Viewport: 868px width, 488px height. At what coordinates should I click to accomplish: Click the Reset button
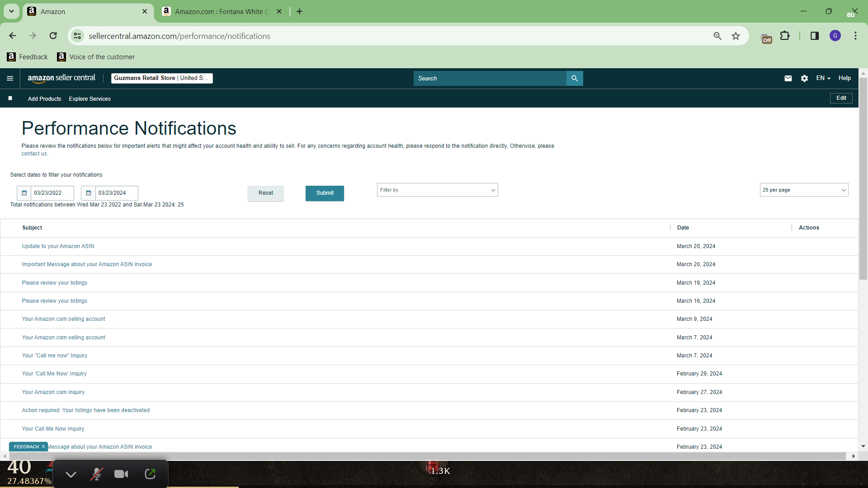265,193
